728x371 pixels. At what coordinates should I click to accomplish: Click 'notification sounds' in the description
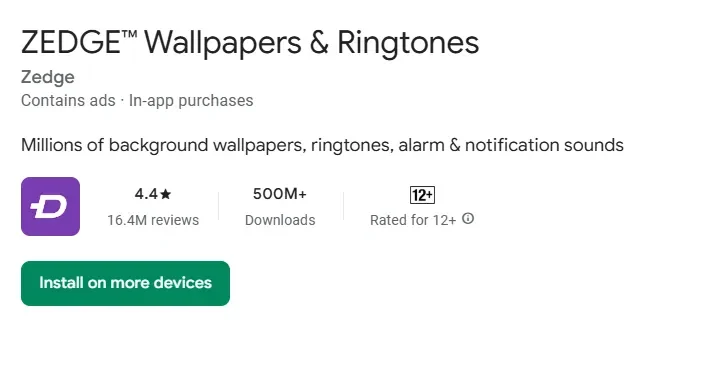click(544, 145)
